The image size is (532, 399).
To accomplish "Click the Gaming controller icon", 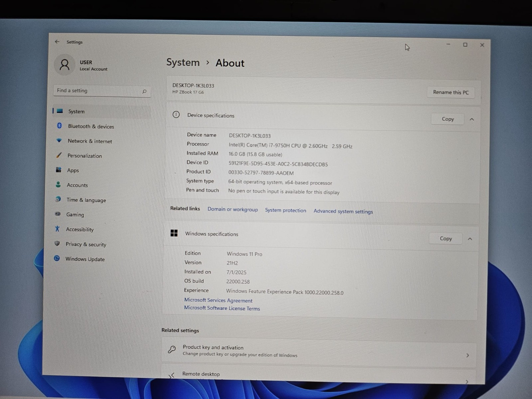I will [x=58, y=214].
